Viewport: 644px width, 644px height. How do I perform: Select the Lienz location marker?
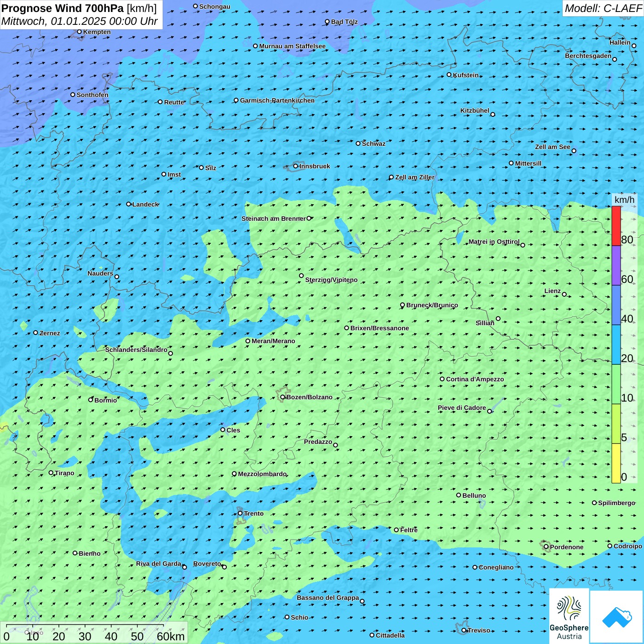click(x=564, y=294)
